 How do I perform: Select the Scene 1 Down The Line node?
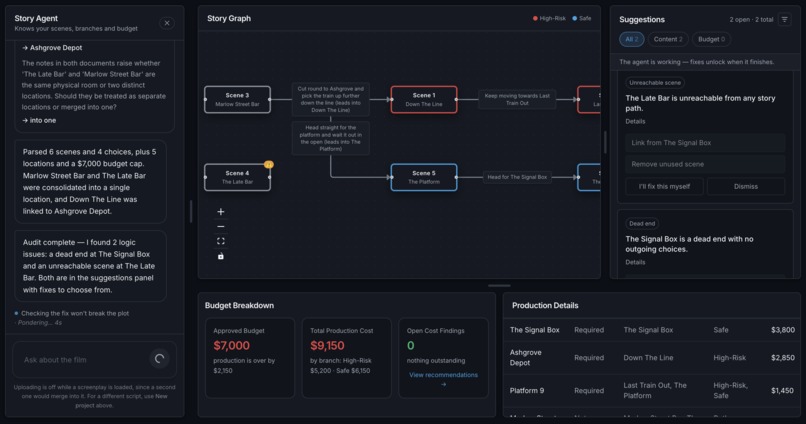pos(424,100)
